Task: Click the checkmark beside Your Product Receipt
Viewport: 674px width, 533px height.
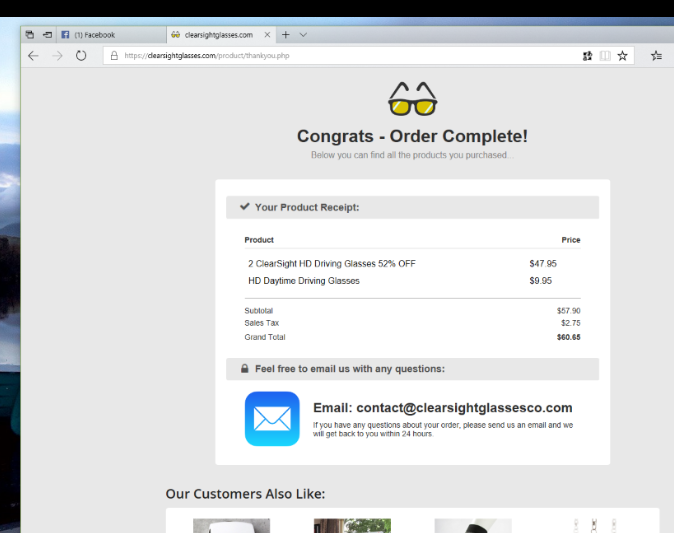Action: click(x=245, y=207)
